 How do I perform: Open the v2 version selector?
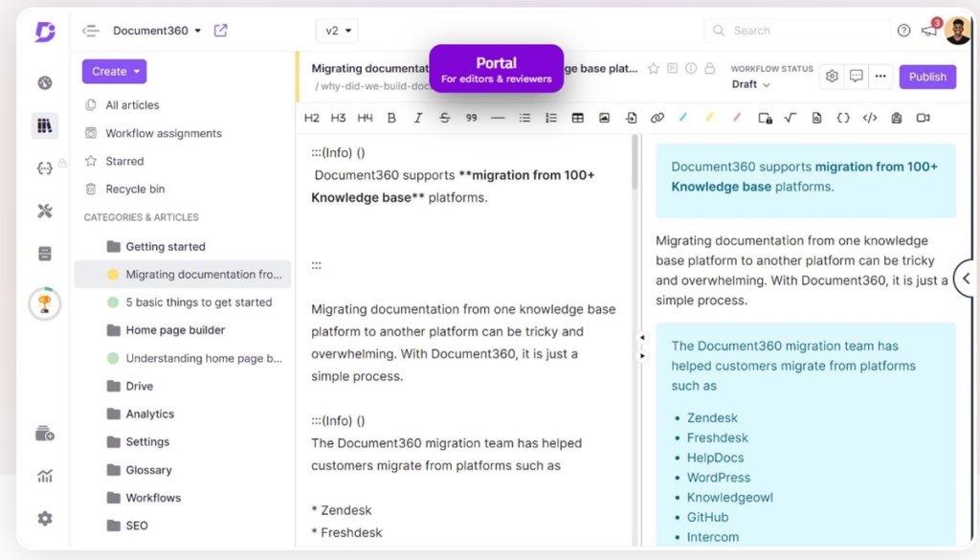[338, 31]
